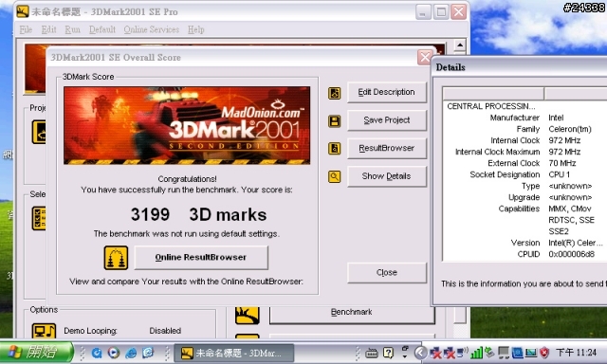This screenshot has width=607, height=364.
Task: Click the 3DMark2001 title bar app icon
Action: tap(23, 11)
